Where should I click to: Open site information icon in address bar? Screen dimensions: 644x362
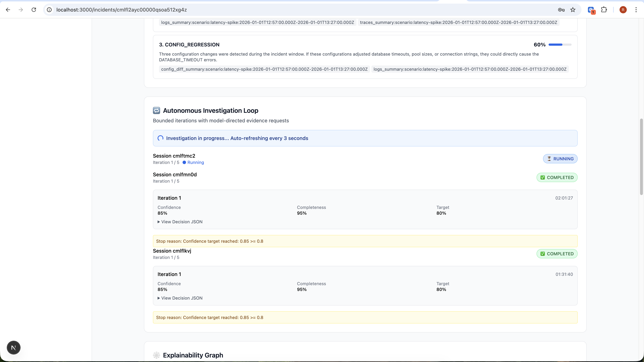click(49, 10)
